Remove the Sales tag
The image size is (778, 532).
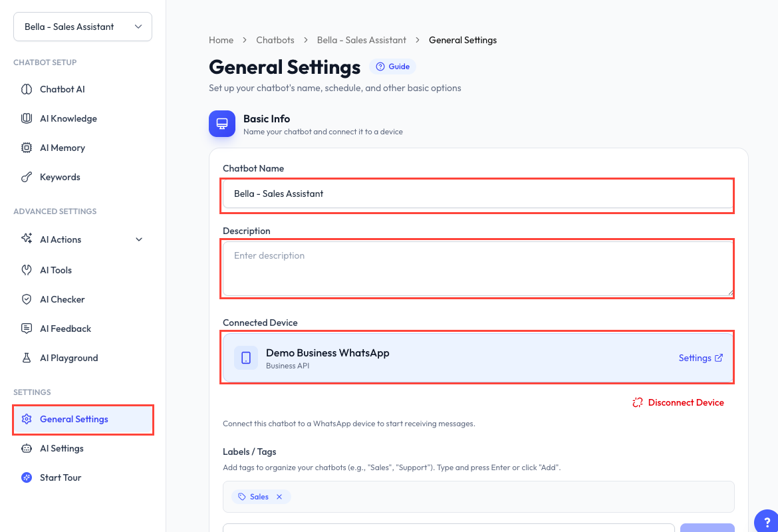(x=279, y=497)
